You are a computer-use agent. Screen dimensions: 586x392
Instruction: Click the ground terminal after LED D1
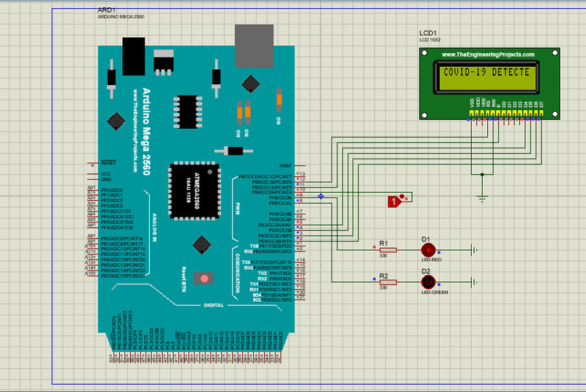(x=475, y=250)
